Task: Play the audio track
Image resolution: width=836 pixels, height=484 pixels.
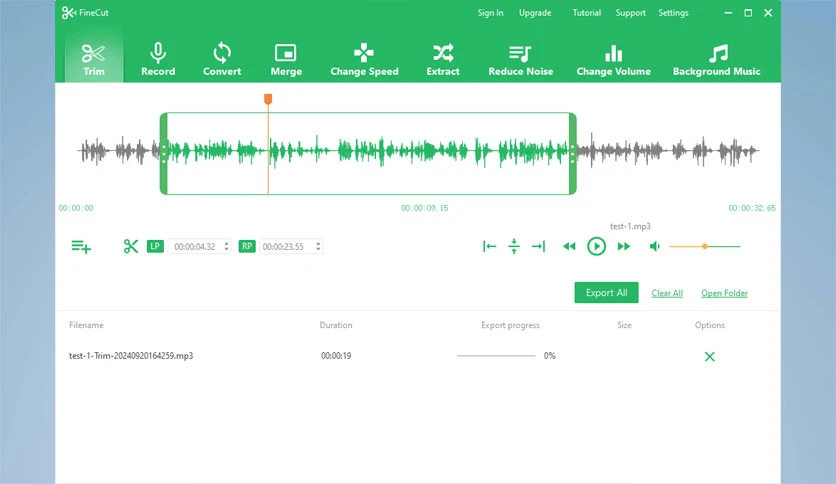Action: click(x=597, y=246)
